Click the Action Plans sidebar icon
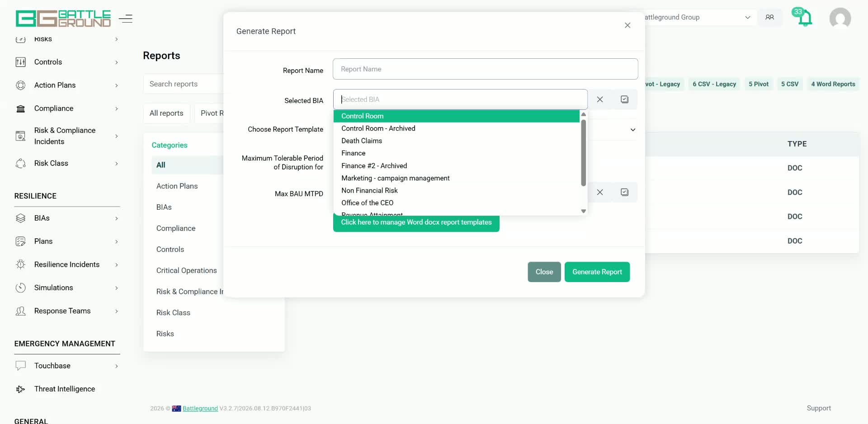868x424 pixels. tap(20, 85)
